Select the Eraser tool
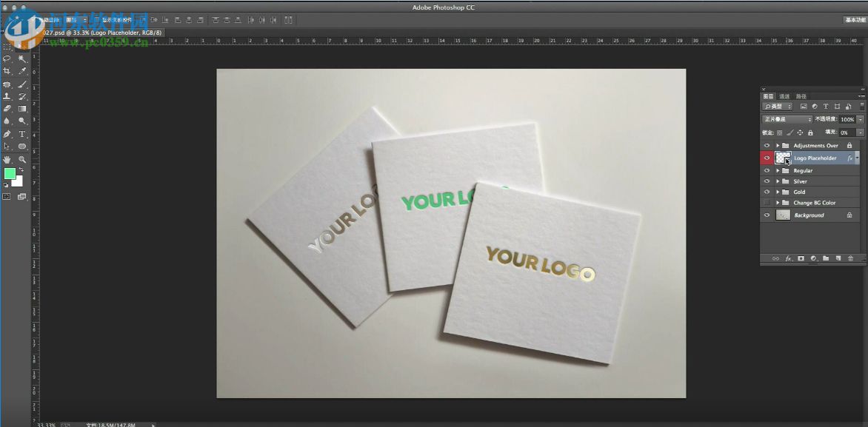868x427 pixels. 7,108
